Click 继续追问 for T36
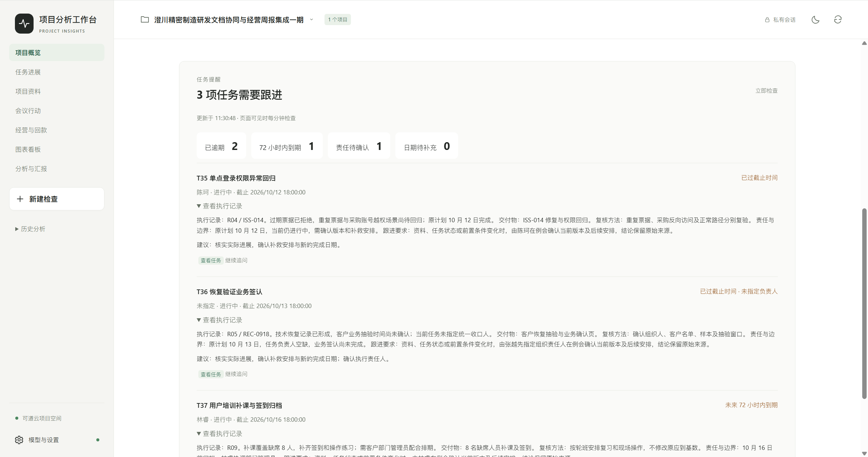 click(236, 374)
